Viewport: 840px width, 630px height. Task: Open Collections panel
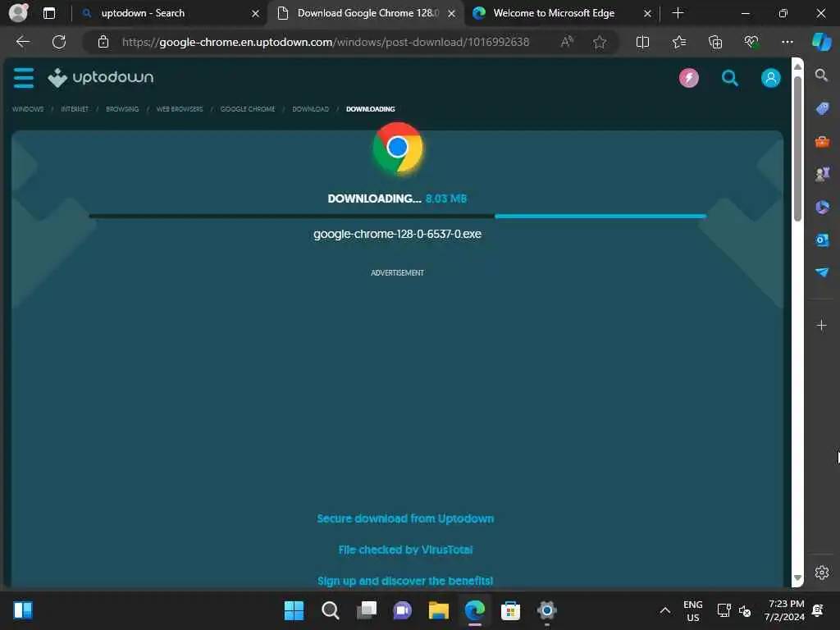[x=715, y=42]
